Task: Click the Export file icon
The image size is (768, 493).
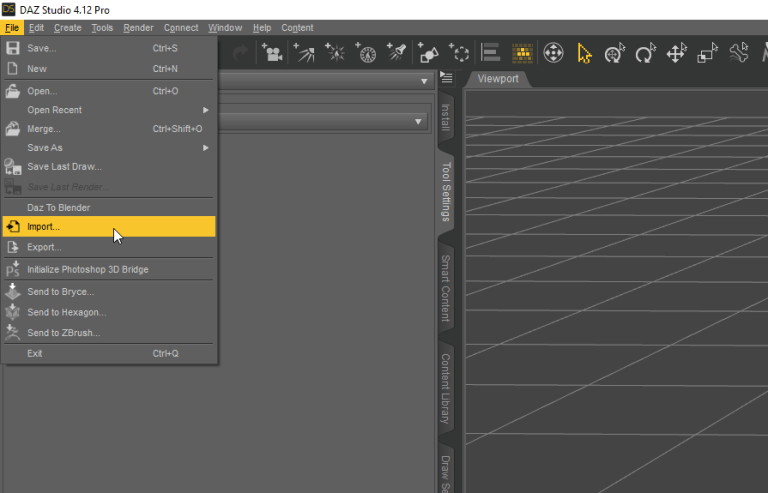Action: 13,247
